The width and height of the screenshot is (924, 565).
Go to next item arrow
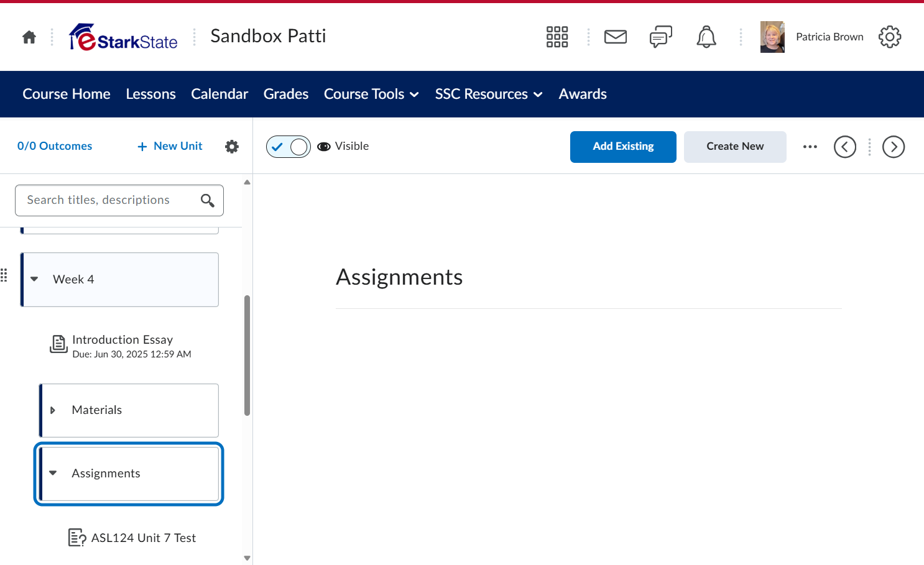(x=894, y=147)
